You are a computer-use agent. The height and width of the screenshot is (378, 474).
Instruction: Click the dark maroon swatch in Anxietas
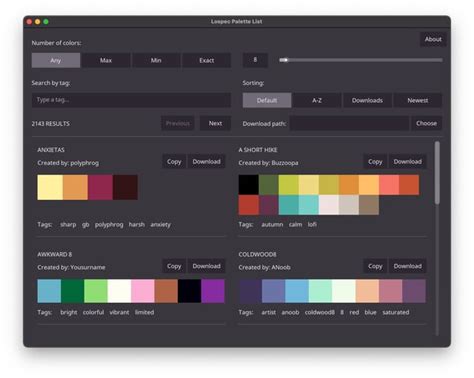[125, 187]
